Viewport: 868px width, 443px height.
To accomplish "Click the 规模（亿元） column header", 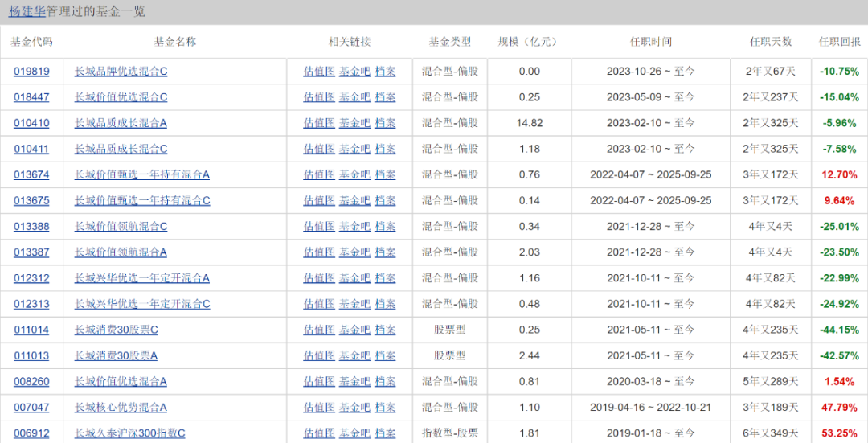I will (529, 42).
